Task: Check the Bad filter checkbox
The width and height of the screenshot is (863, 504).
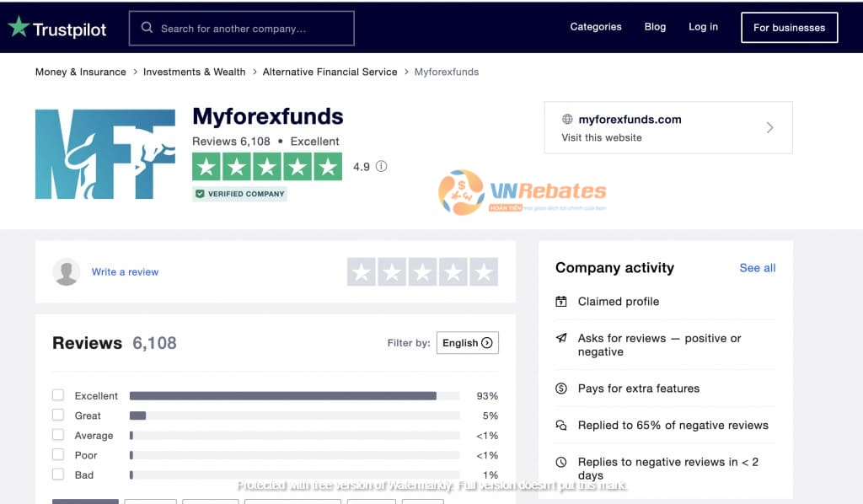Action: pos(58,475)
